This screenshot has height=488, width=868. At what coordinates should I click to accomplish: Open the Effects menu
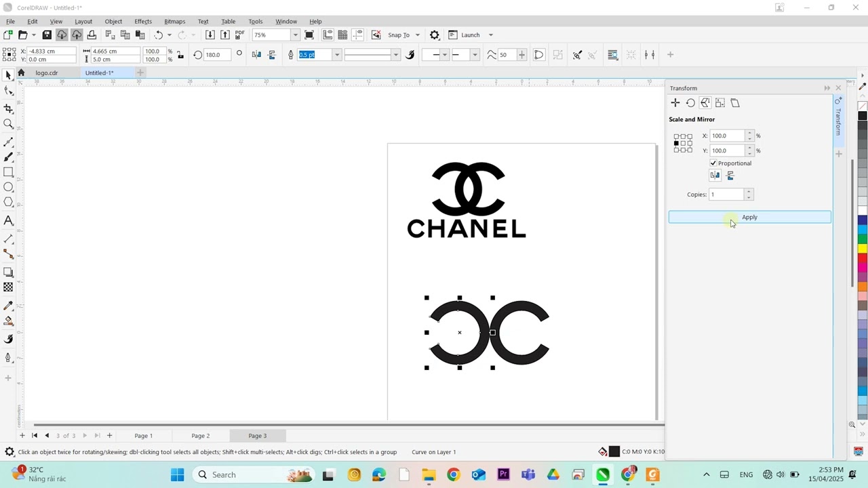(143, 21)
